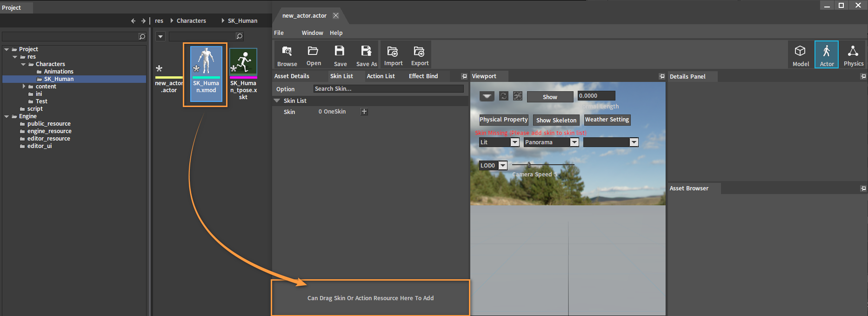Viewport: 868px width, 316px height.
Task: Click the file list search magnifier icon
Action: point(240,36)
